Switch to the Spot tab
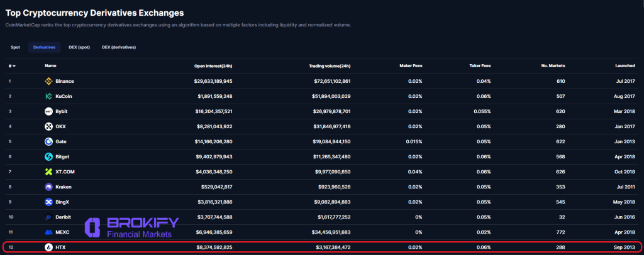Viewport: 644px width, 255px height. click(15, 47)
